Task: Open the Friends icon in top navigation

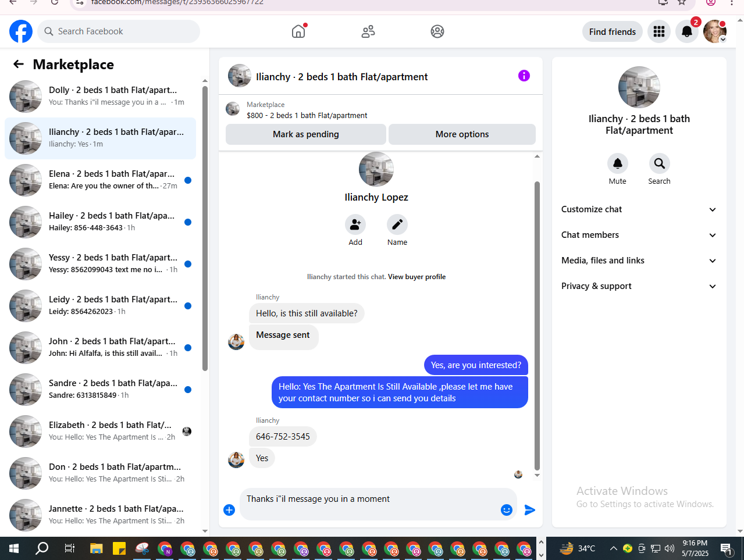Action: [368, 31]
